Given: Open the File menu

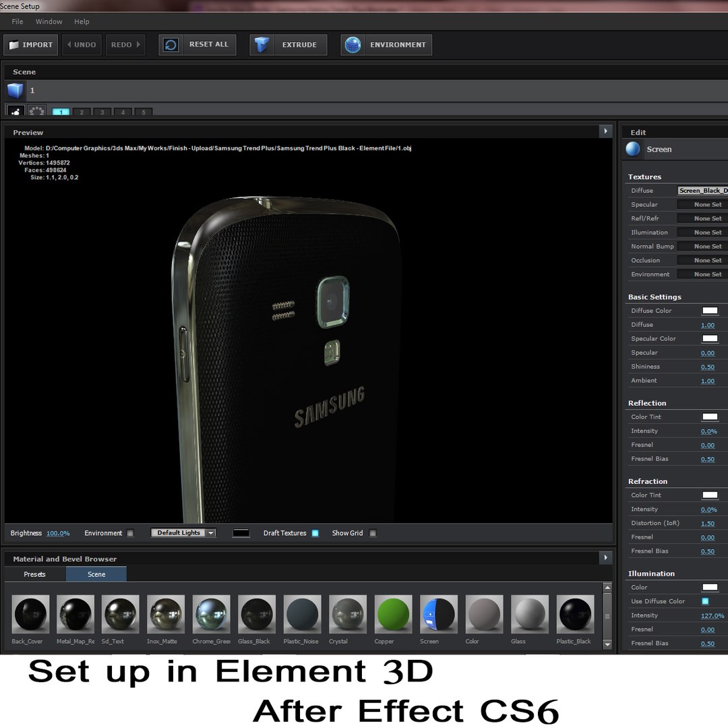Looking at the screenshot, I should [x=17, y=22].
